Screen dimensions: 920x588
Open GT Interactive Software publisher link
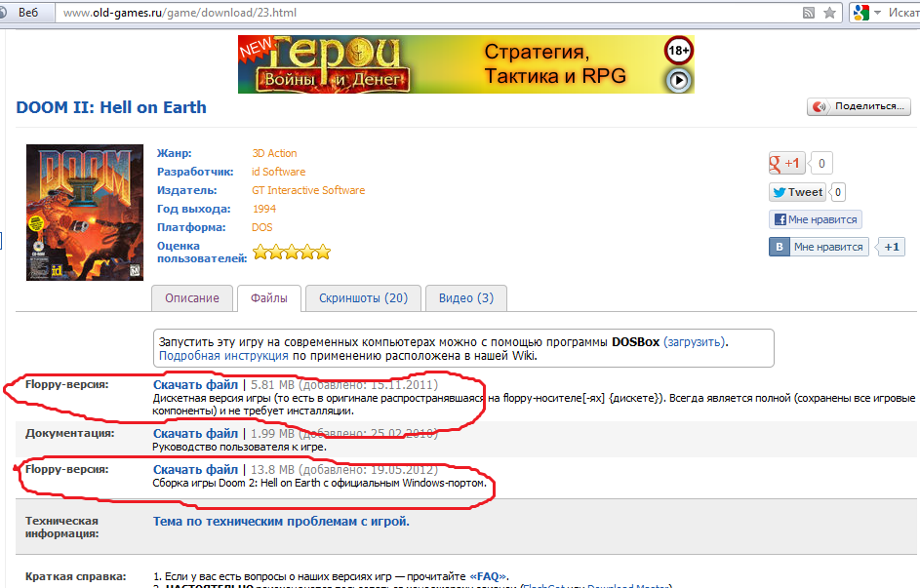coord(308,190)
